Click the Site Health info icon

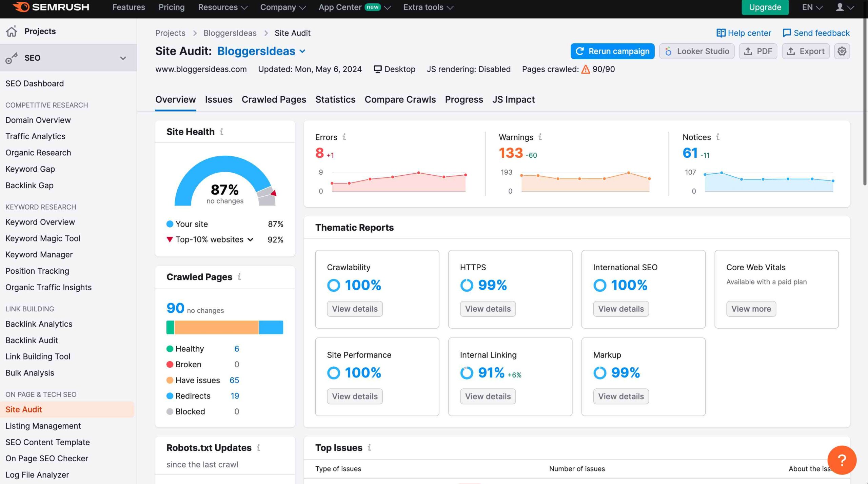coord(222,132)
